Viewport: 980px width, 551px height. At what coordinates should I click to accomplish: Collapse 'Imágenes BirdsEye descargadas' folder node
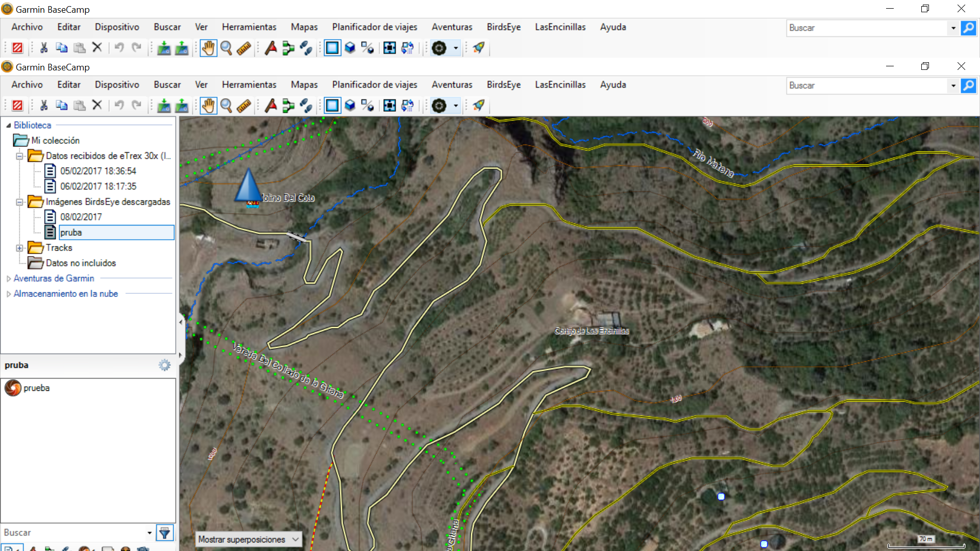click(x=19, y=202)
